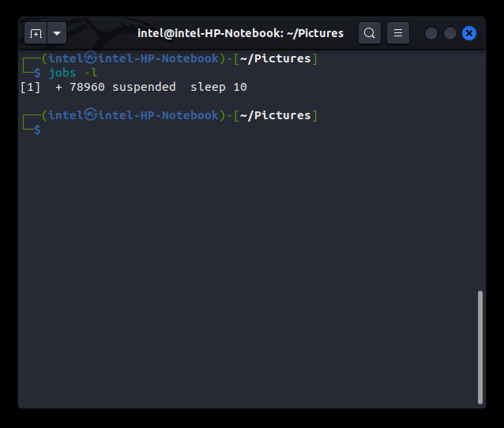This screenshot has width=504, height=428.
Task: Open the terminal search tool
Action: pos(370,33)
